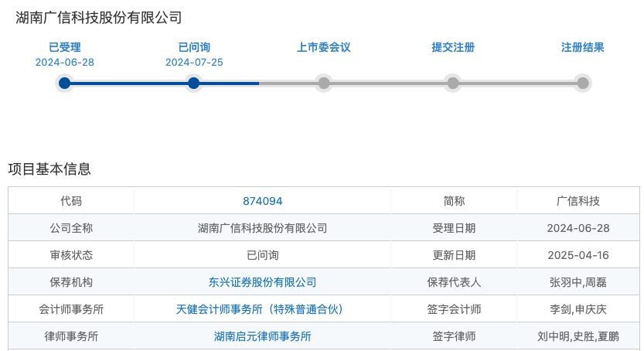Open stock code 874094 link

(263, 201)
